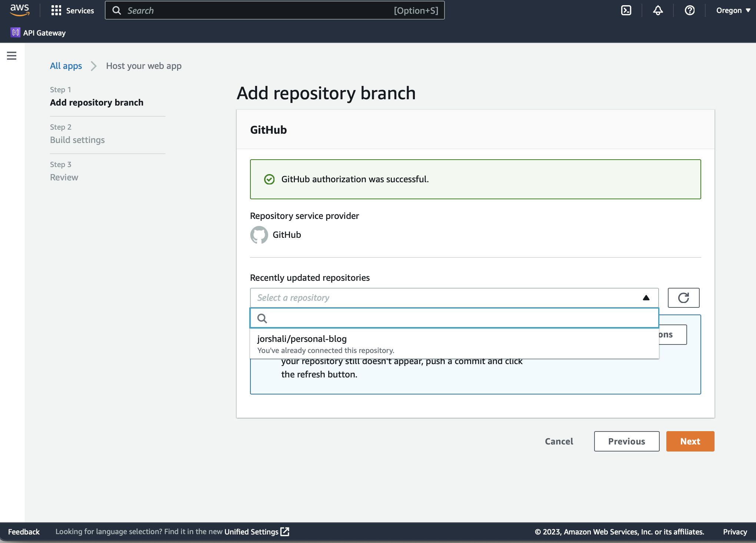Open the help question mark menu
The width and height of the screenshot is (756, 543).
coord(690,10)
